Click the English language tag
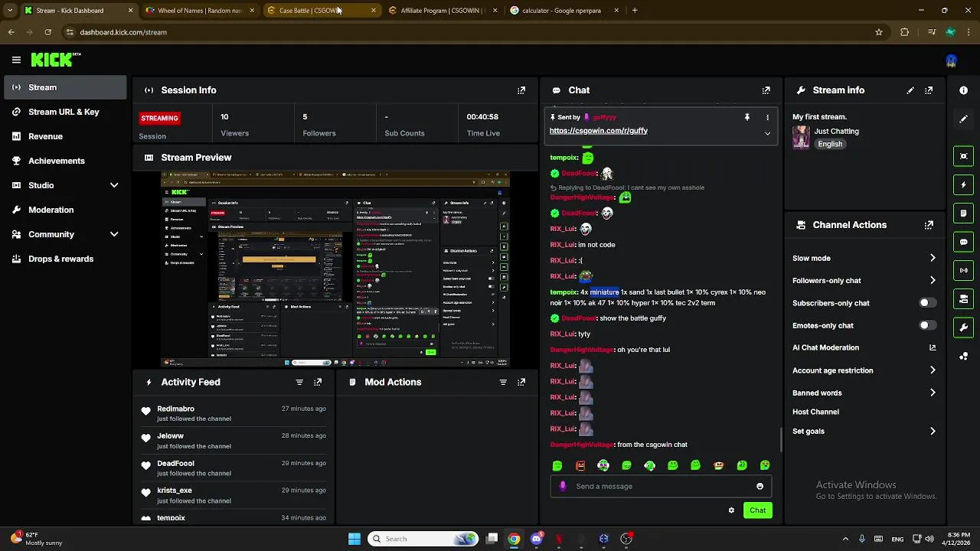Image resolution: width=980 pixels, height=551 pixels. 830,144
